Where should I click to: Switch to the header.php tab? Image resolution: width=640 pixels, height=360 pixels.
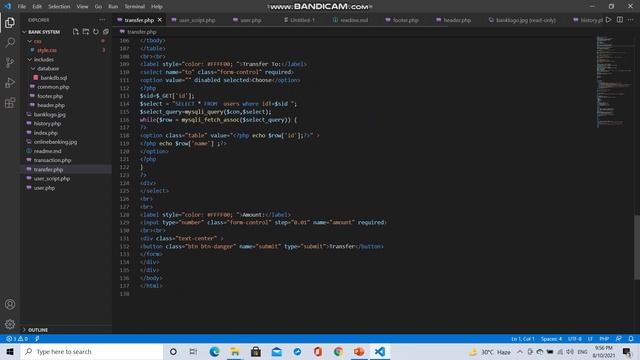457,20
